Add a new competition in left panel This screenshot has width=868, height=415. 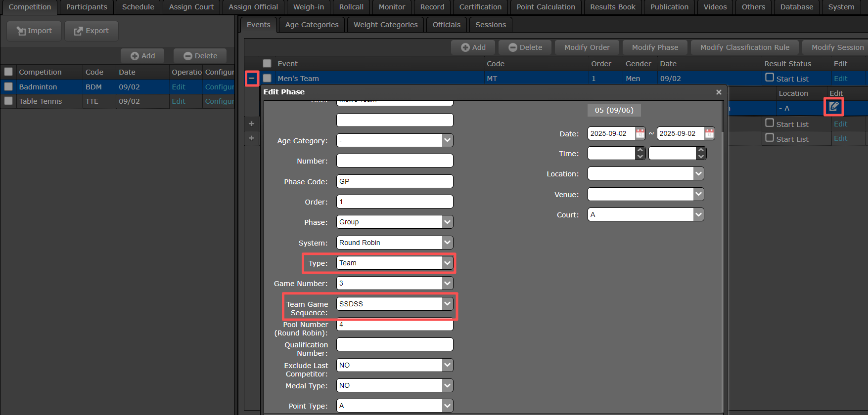pyautogui.click(x=142, y=56)
